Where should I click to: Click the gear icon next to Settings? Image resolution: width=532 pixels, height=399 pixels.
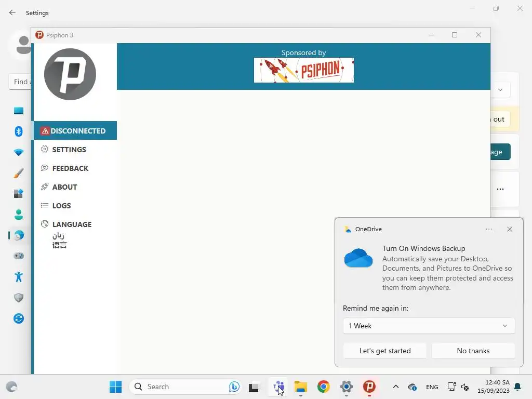[x=45, y=149]
